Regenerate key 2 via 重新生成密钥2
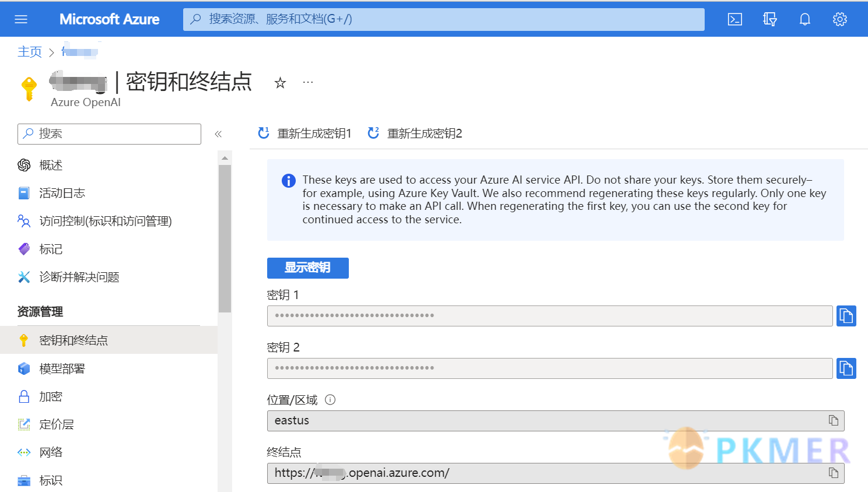The image size is (868, 492). 415,133
